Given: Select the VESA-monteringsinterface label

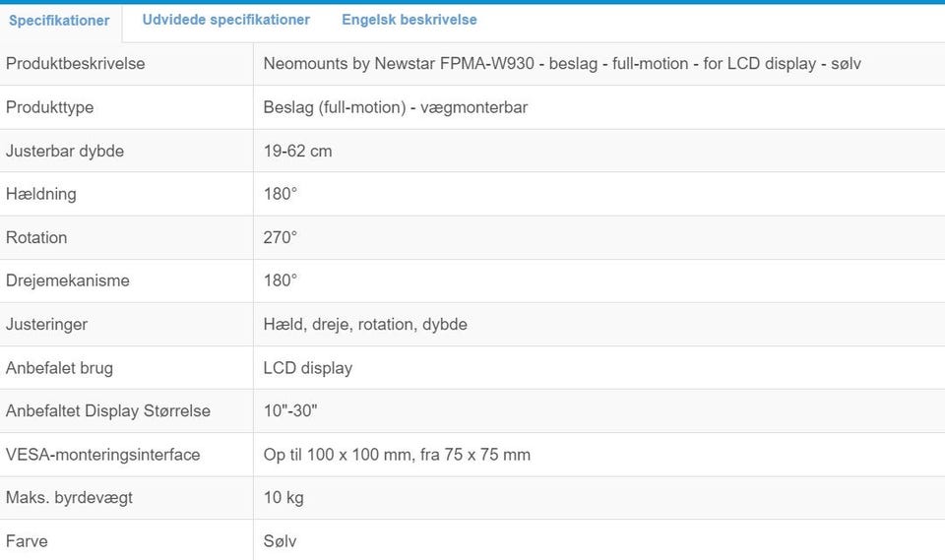Looking at the screenshot, I should (103, 455).
